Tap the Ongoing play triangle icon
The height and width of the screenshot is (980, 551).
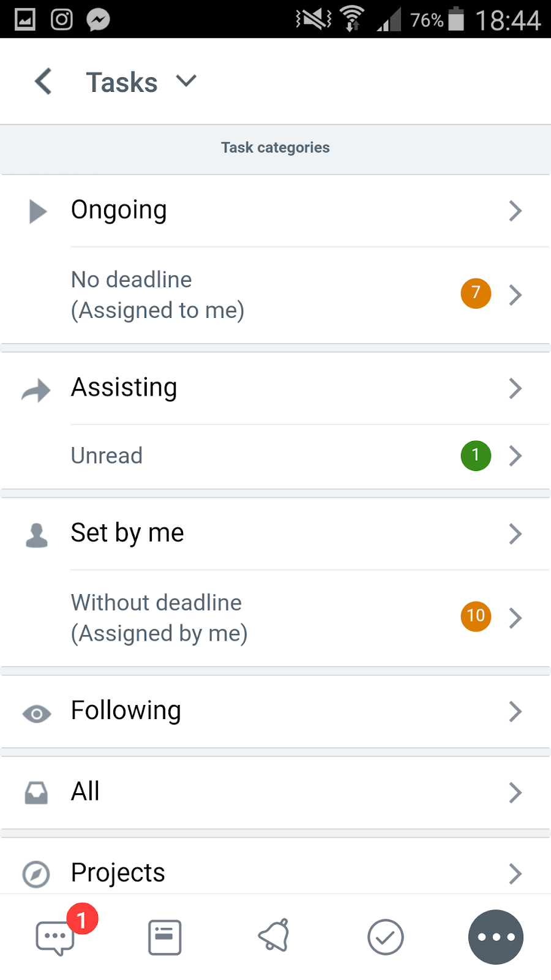38,211
